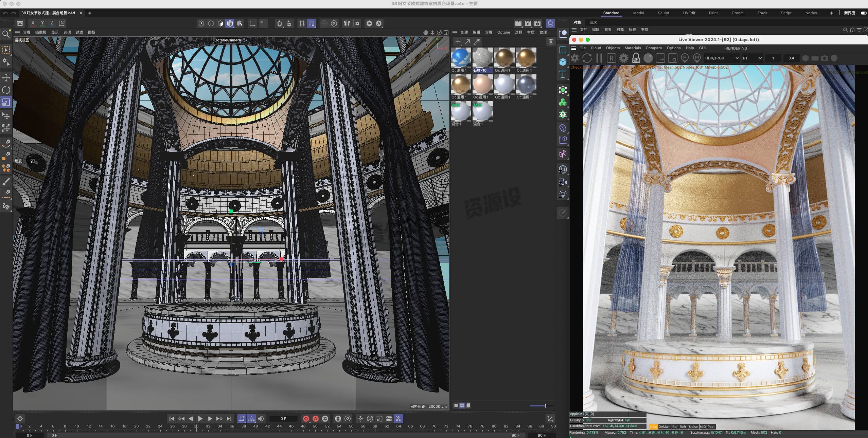Delete material using trash icon
This screenshot has height=438, width=868.
click(x=551, y=42)
